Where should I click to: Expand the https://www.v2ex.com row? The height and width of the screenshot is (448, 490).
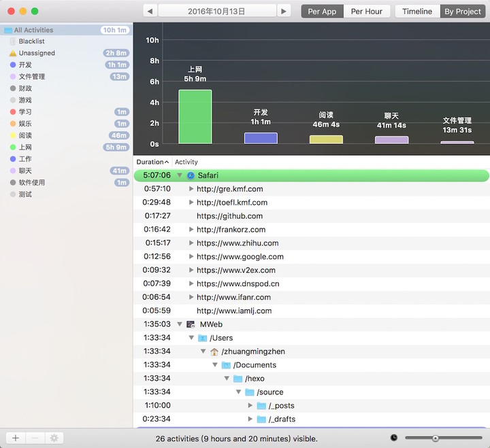click(191, 270)
